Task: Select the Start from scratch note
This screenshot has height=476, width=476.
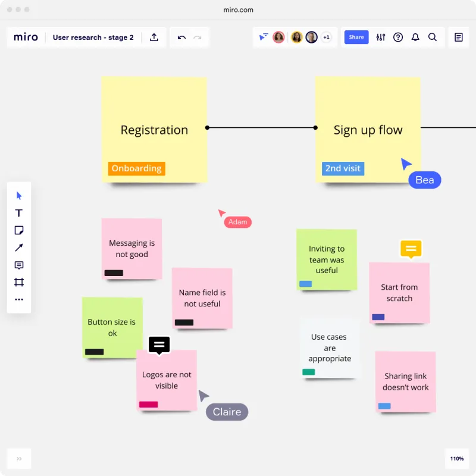Action: pos(399,293)
